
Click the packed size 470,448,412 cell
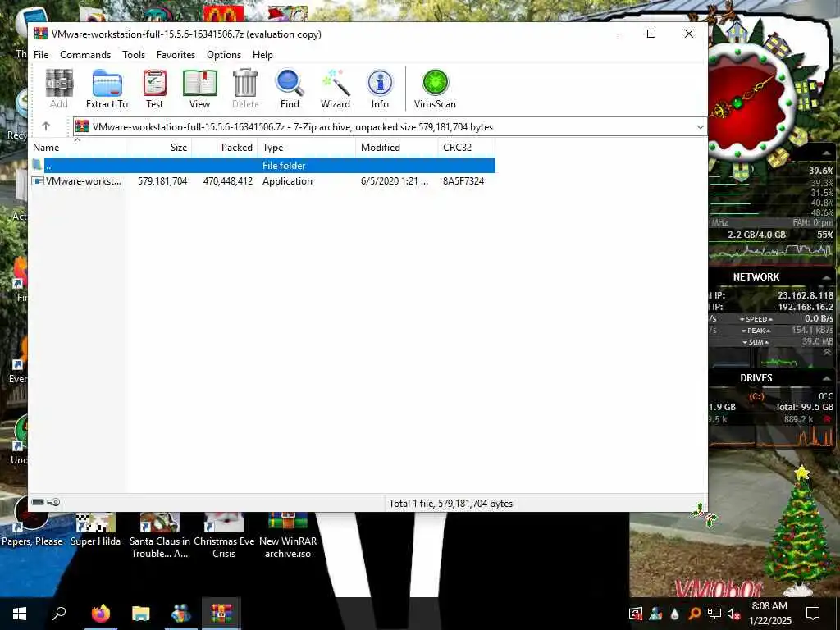(x=228, y=181)
